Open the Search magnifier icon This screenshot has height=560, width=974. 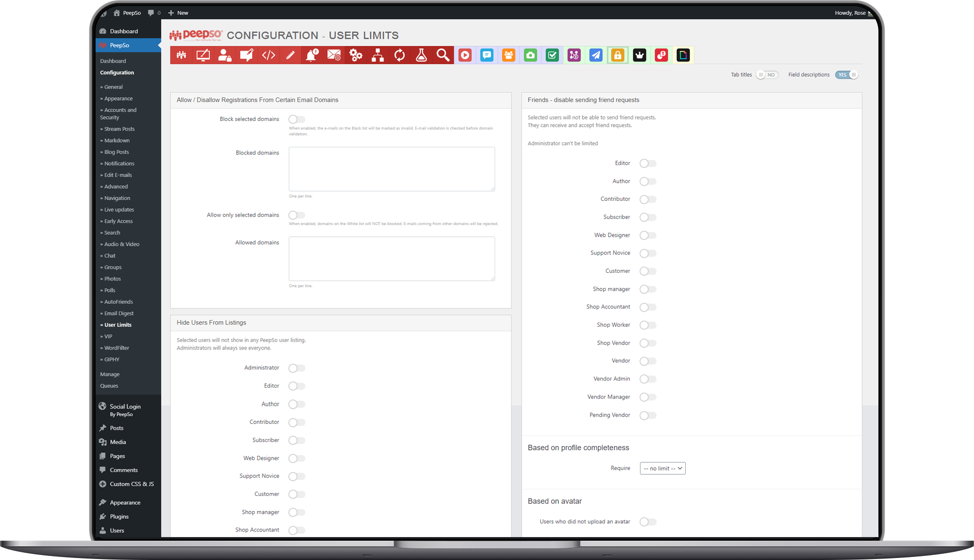click(443, 55)
